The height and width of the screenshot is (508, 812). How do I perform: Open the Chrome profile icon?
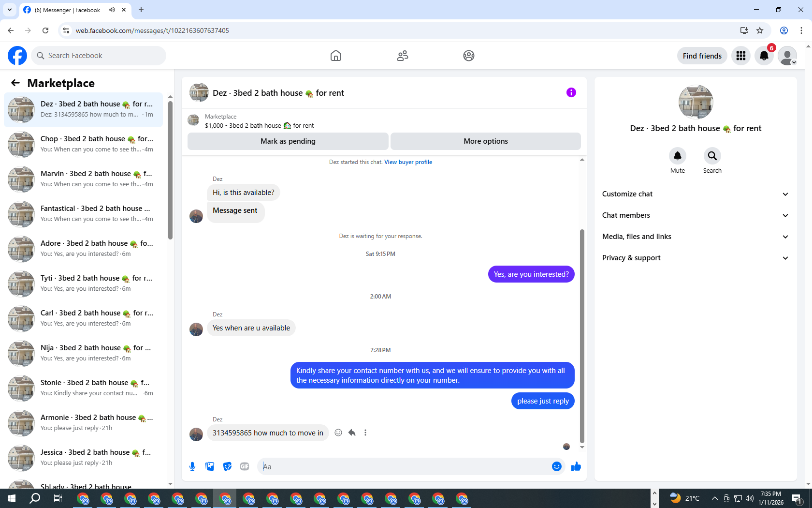click(x=784, y=30)
